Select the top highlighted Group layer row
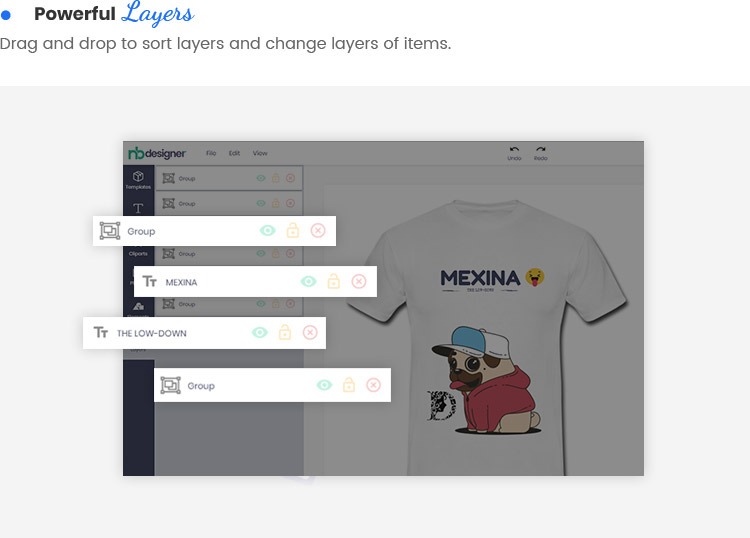 tap(214, 231)
